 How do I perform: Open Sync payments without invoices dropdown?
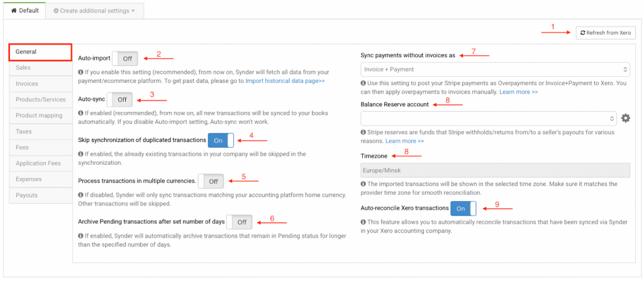[x=495, y=69]
